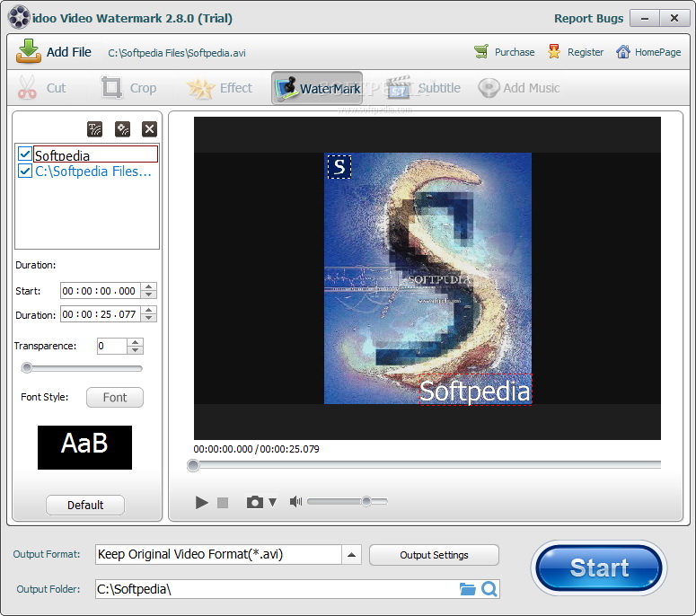Screen dimensions: 696x616
Task: Expand Output Format list arrow
Action: [x=351, y=554]
